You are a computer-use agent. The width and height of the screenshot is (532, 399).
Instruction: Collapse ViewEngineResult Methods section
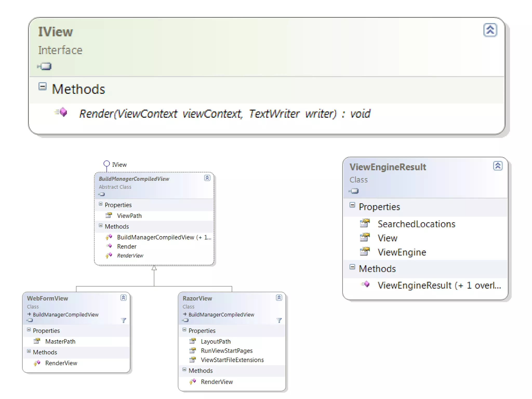tap(352, 267)
